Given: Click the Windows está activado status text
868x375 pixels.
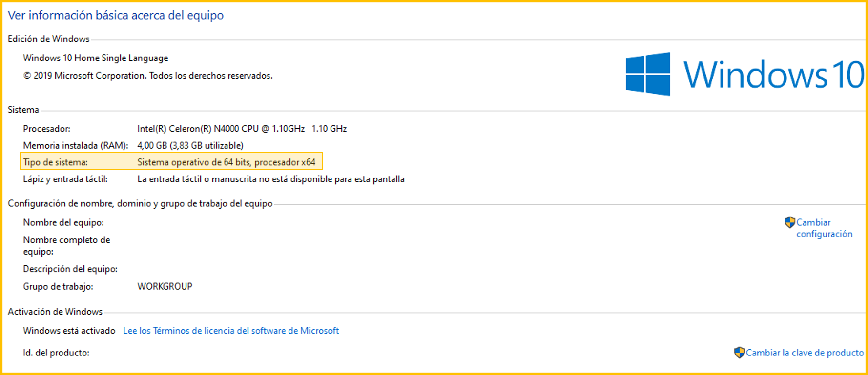Looking at the screenshot, I should (x=69, y=331).
